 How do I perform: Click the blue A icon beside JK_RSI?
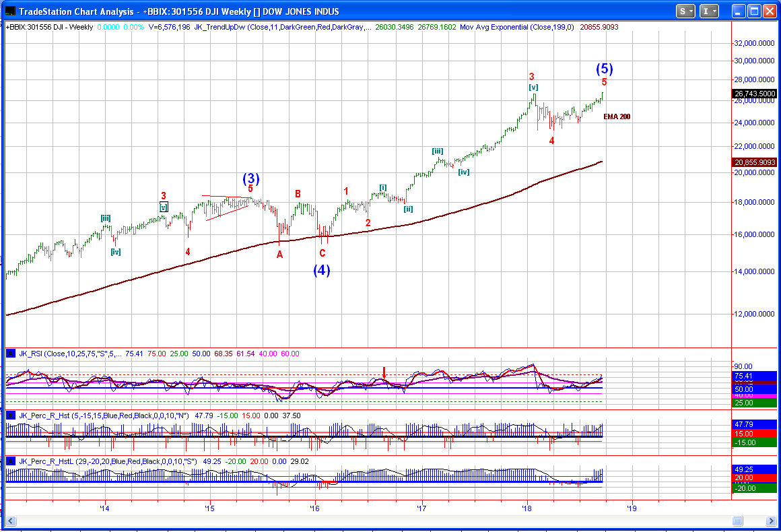point(11,354)
